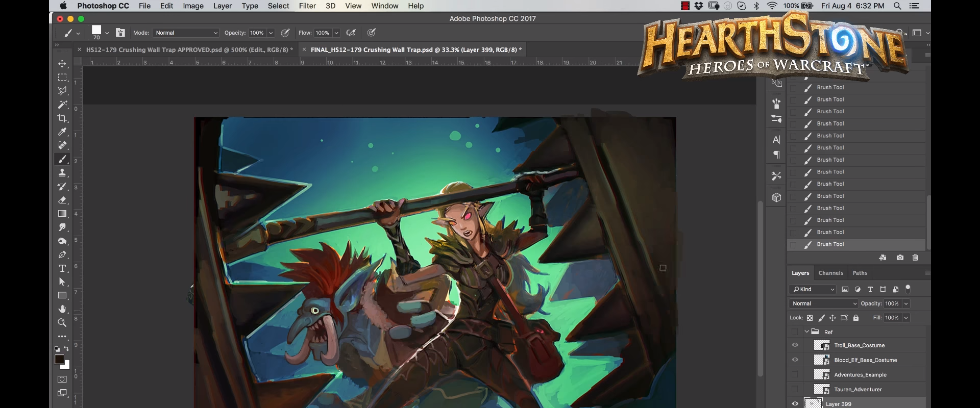Screen dimensions: 980x408
Task: Toggle Quick Mask mode
Action: pyautogui.click(x=62, y=379)
